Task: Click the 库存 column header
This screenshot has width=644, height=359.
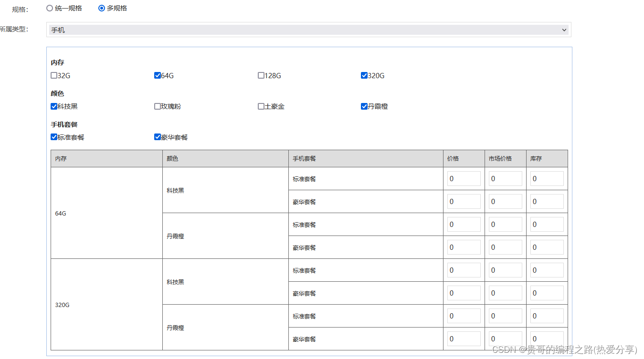Action: 547,159
